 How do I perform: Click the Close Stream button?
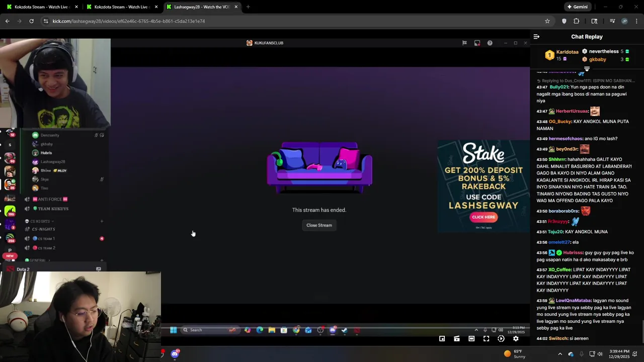[319, 225]
